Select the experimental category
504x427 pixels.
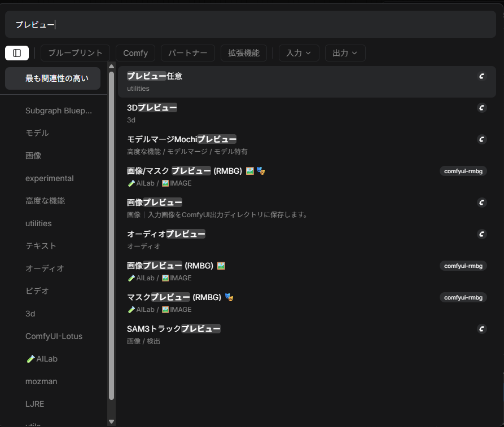tap(52, 178)
